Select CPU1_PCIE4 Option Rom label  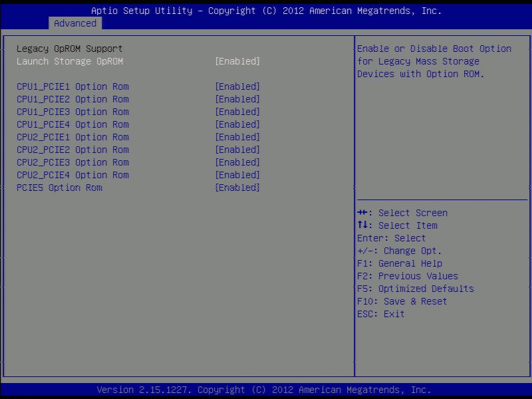(x=72, y=124)
